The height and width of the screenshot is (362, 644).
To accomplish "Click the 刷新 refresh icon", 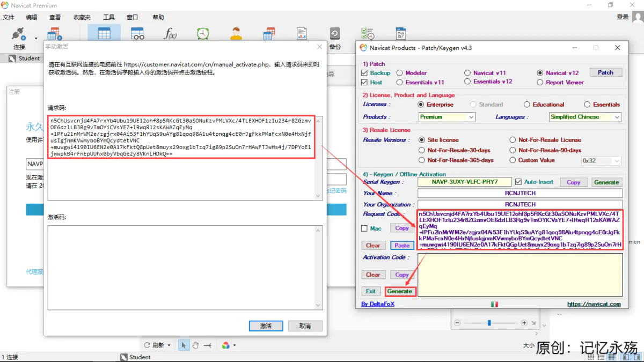I will pos(147,345).
